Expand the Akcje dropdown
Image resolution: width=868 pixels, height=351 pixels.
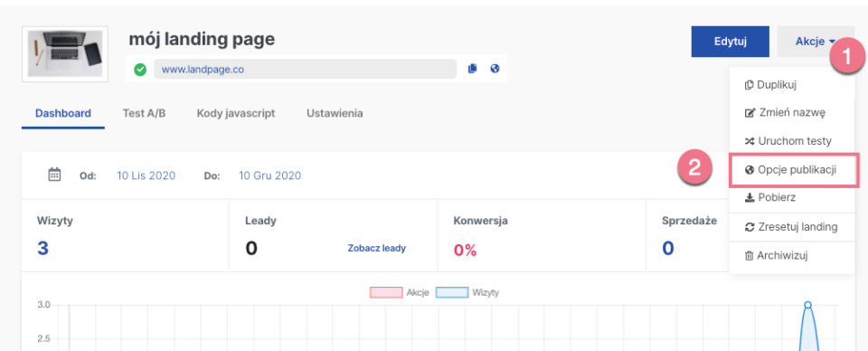pos(816,42)
